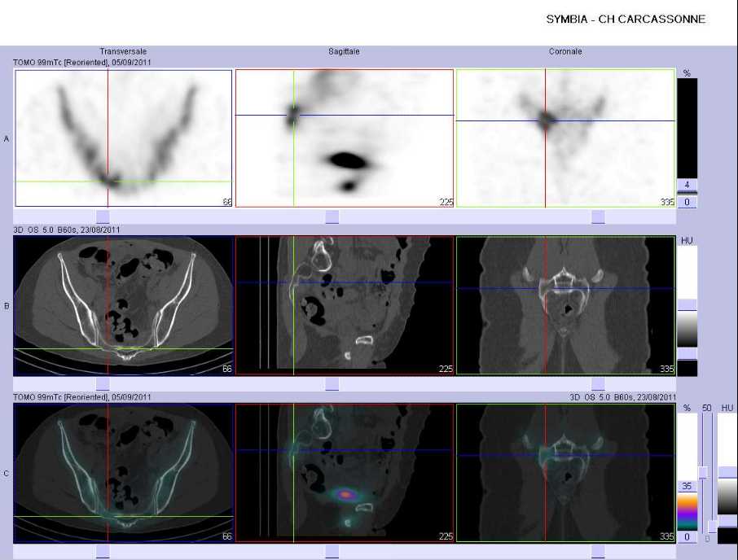
Task: Click slice slider handle under row B sagittal view
Action: [x=332, y=384]
